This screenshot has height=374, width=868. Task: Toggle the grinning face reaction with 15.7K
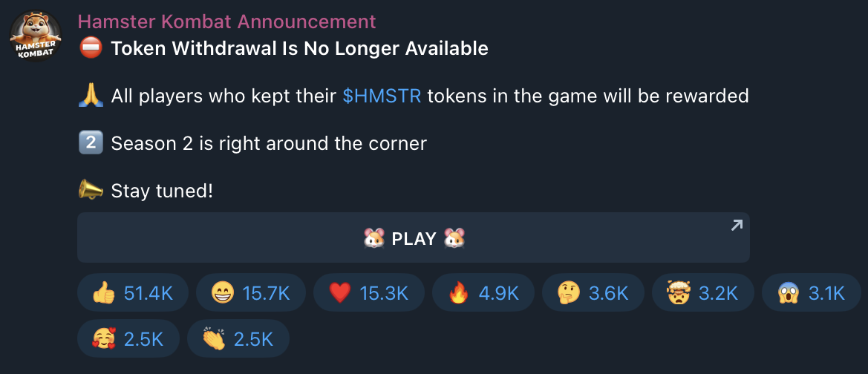tap(251, 292)
